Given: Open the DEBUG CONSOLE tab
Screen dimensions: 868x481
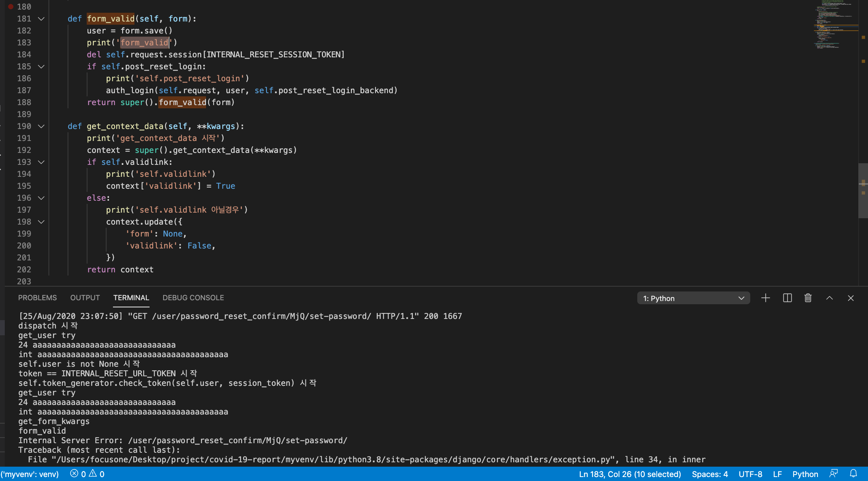Looking at the screenshot, I should click(193, 298).
